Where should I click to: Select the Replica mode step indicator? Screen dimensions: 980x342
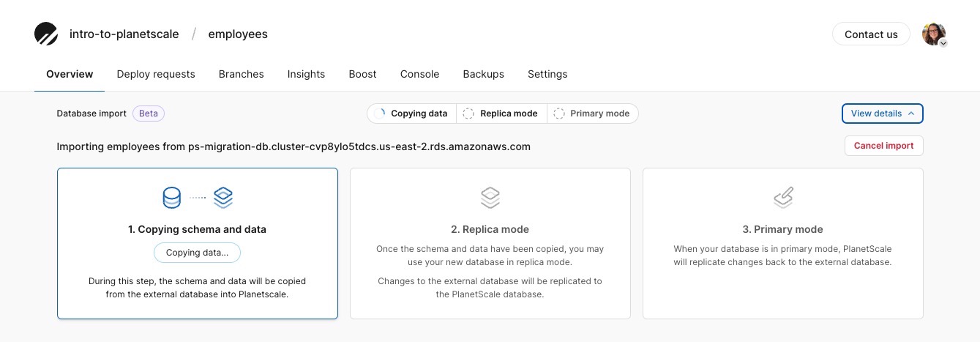501,114
